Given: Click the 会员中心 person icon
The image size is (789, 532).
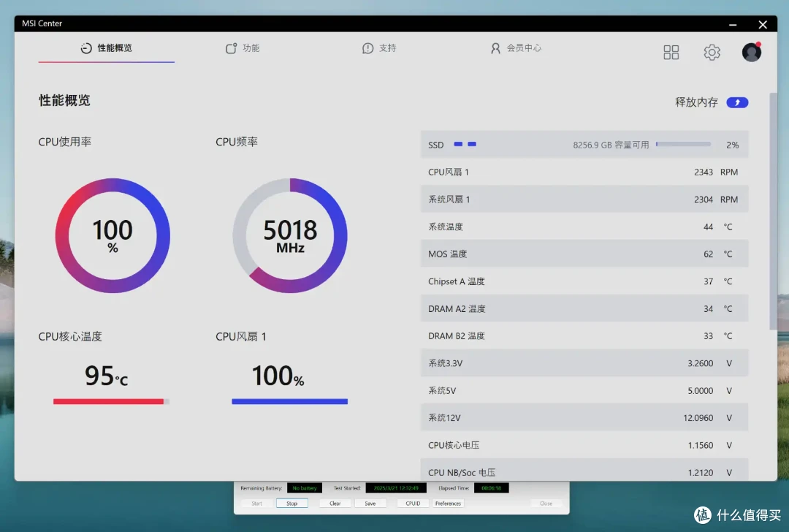Looking at the screenshot, I should pyautogui.click(x=495, y=47).
